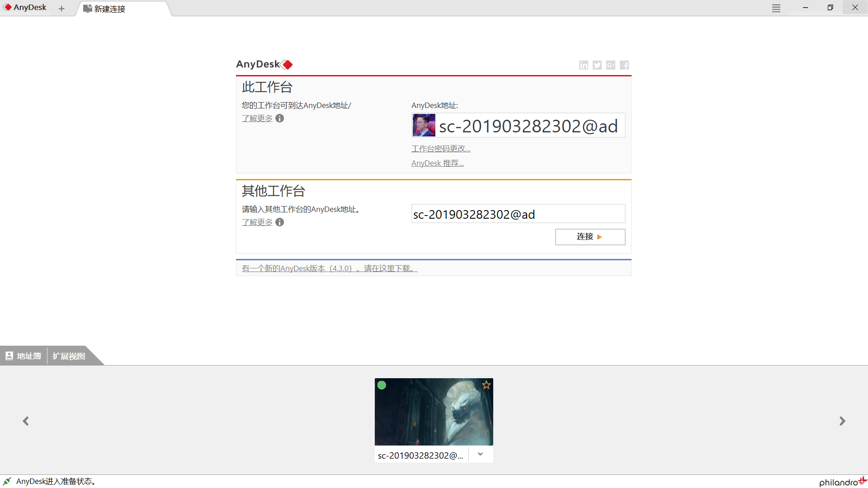Click the green online status dot
The image size is (868, 488).
(x=382, y=385)
